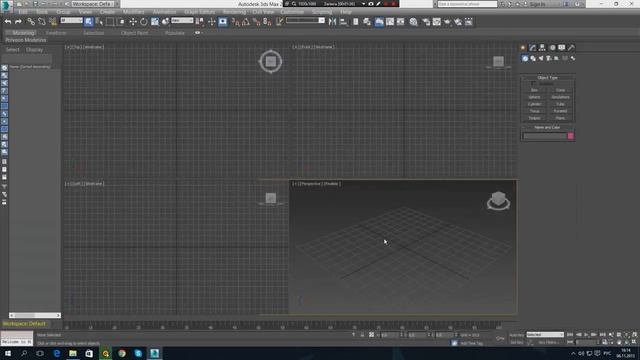Screen dimensions: 640x360
Task: Open the Schematic View
Action: point(401,22)
